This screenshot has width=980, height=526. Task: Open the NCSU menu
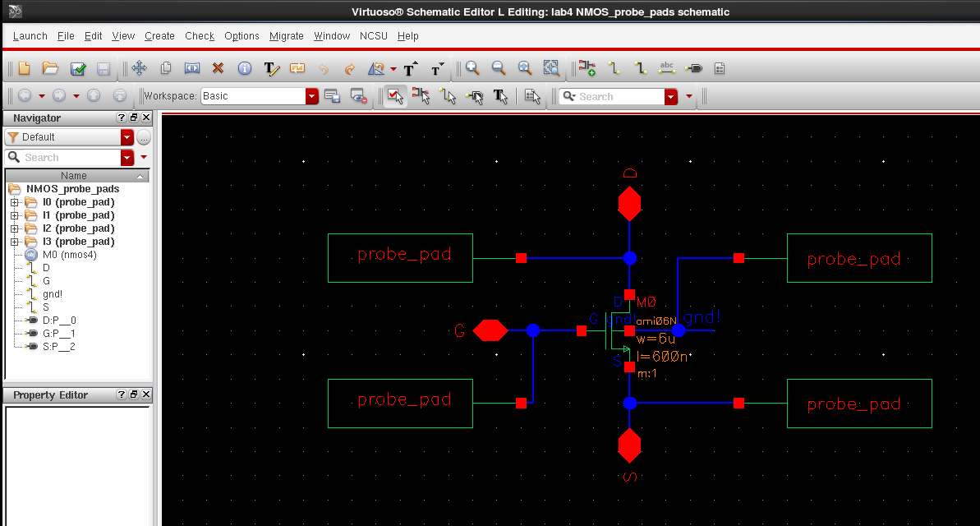374,36
